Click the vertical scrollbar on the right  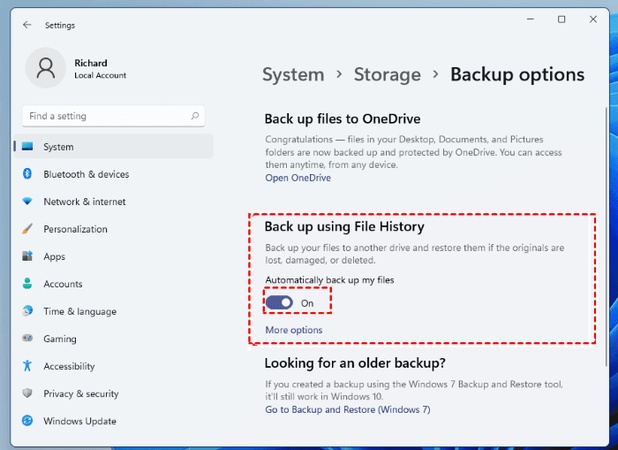click(606, 236)
